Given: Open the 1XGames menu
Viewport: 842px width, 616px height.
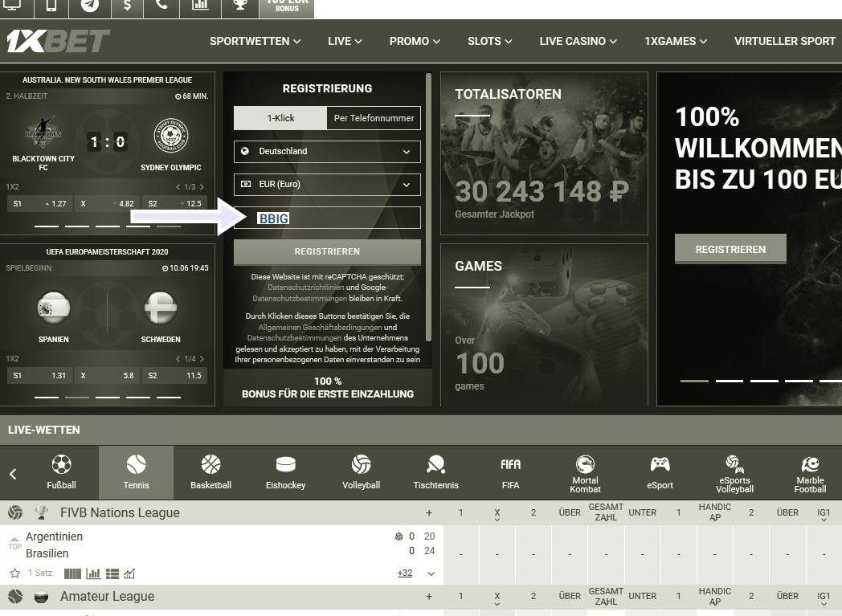Looking at the screenshot, I should 676,41.
